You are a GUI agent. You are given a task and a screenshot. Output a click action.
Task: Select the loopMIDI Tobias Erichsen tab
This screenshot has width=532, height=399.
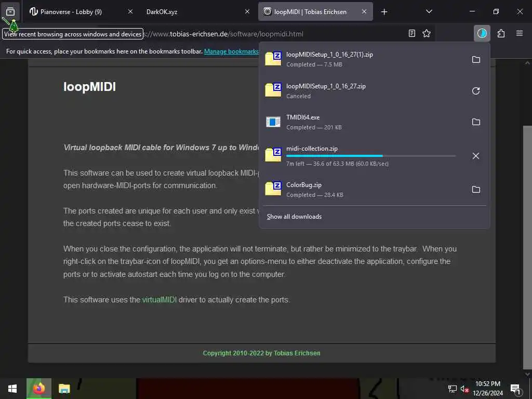point(315,12)
